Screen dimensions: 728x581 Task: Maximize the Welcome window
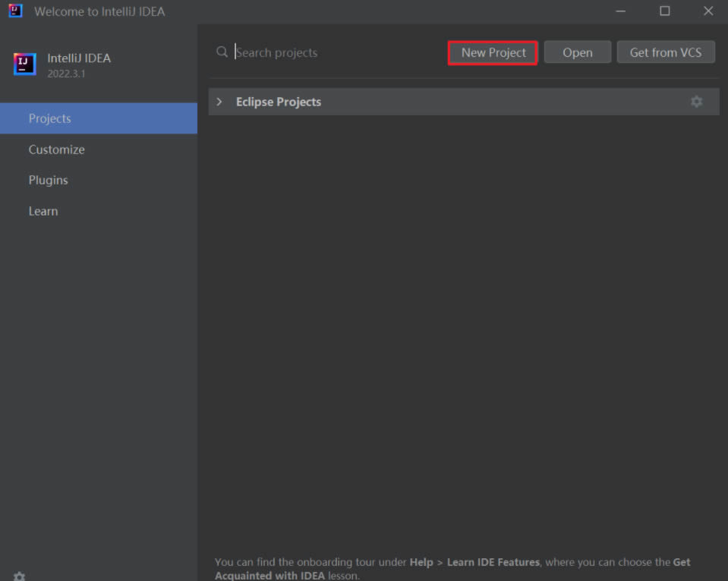click(664, 11)
